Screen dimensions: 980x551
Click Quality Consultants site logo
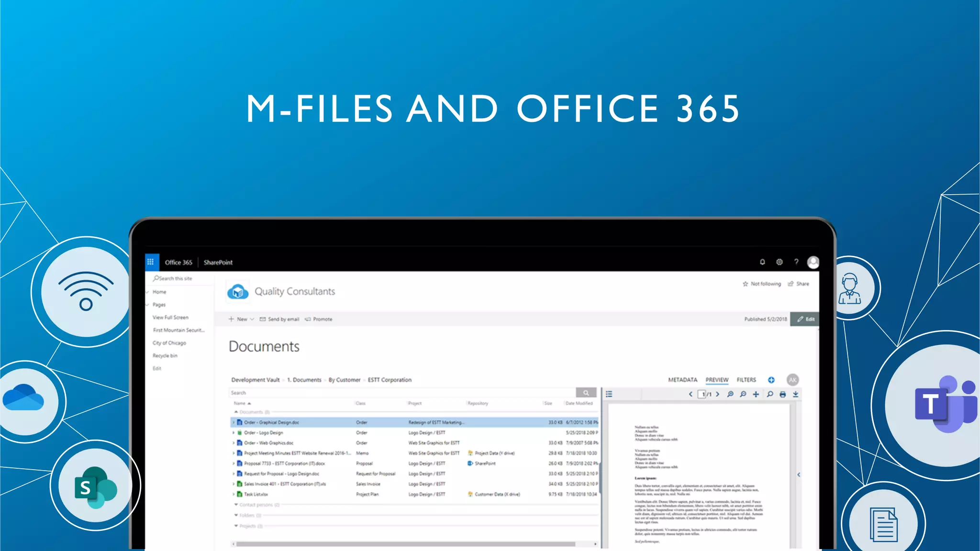[238, 291]
